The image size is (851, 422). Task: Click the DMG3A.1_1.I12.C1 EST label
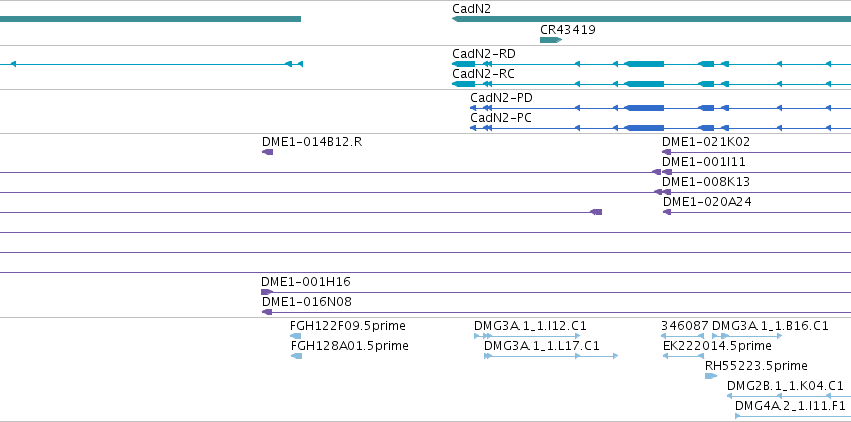coord(530,326)
